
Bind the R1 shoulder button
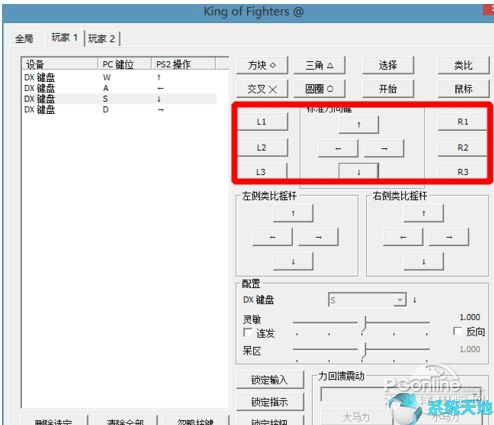click(463, 122)
